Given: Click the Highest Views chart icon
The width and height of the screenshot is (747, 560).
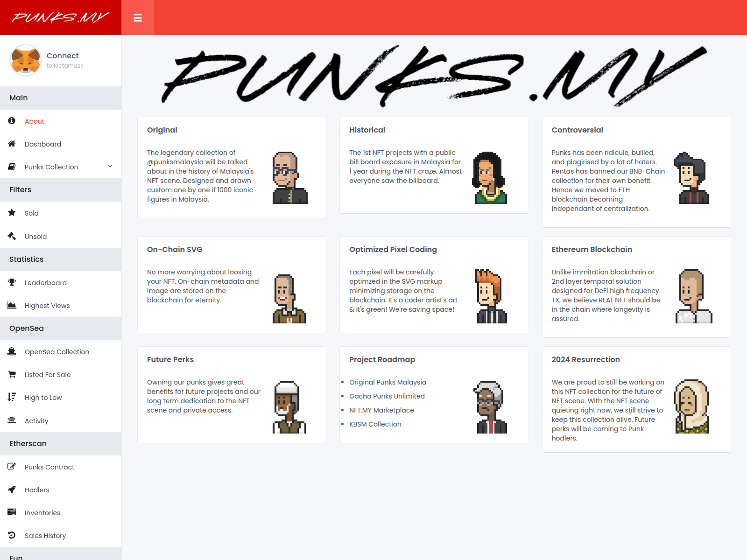Looking at the screenshot, I should tap(12, 305).
